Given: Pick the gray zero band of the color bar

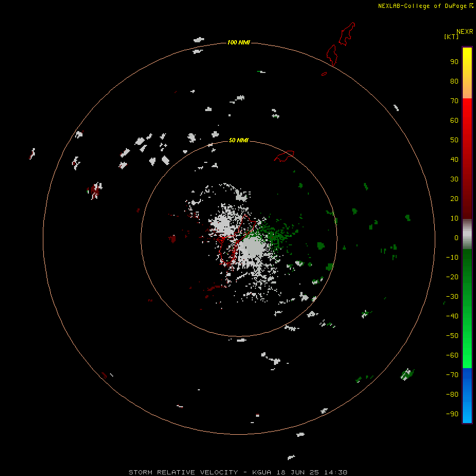Looking at the screenshot, I should [467, 234].
